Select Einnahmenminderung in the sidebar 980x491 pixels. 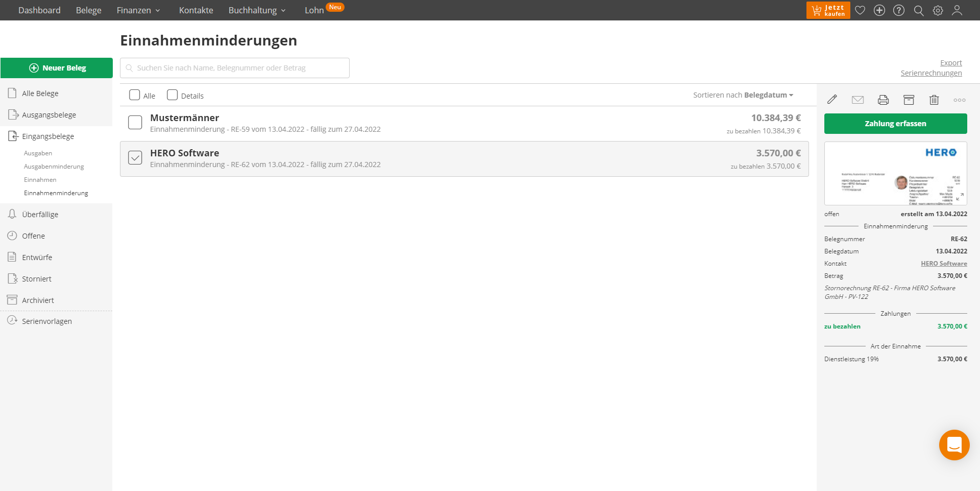56,193
